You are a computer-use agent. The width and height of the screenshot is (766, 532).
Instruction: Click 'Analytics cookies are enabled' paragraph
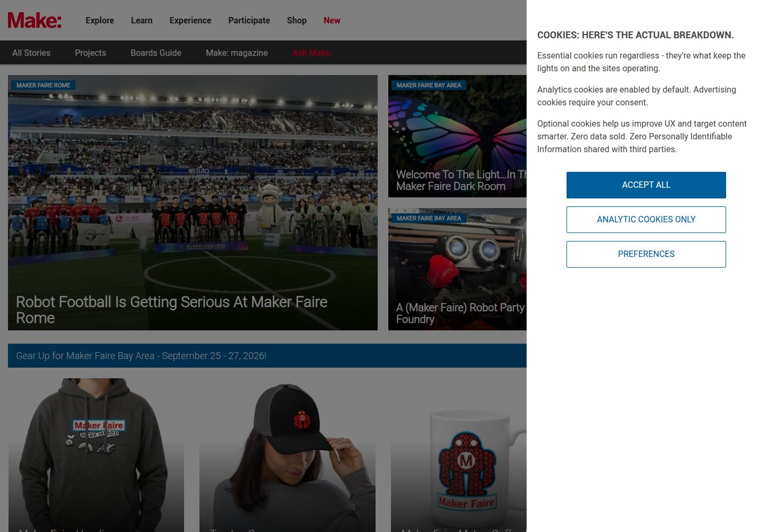point(637,96)
